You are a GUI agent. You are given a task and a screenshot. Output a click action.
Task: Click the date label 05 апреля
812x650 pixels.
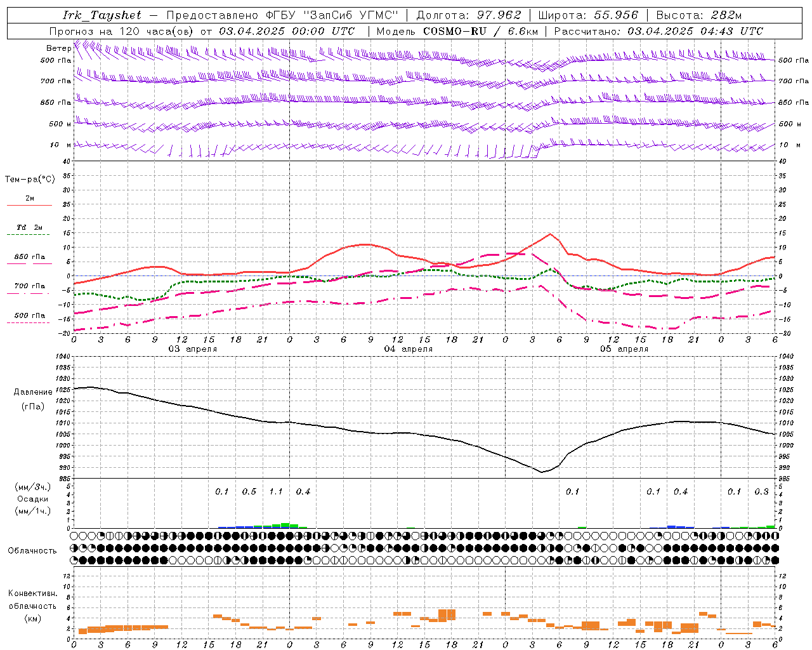[624, 349]
